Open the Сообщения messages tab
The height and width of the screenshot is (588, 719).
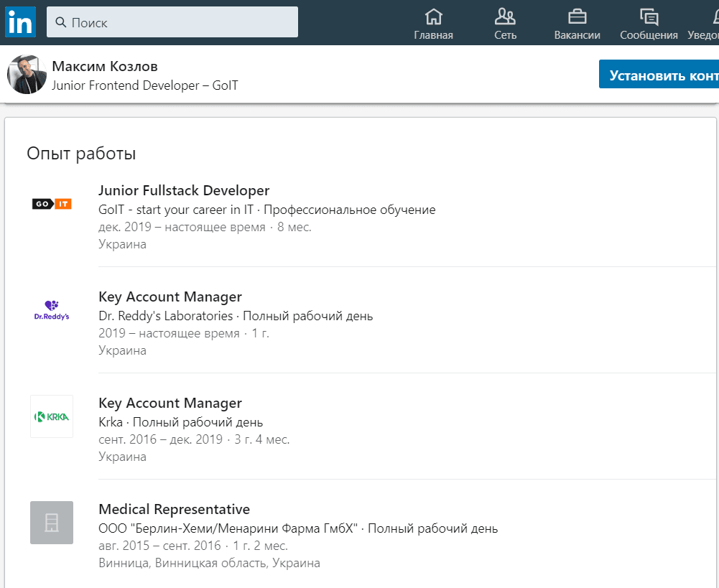coord(649,24)
